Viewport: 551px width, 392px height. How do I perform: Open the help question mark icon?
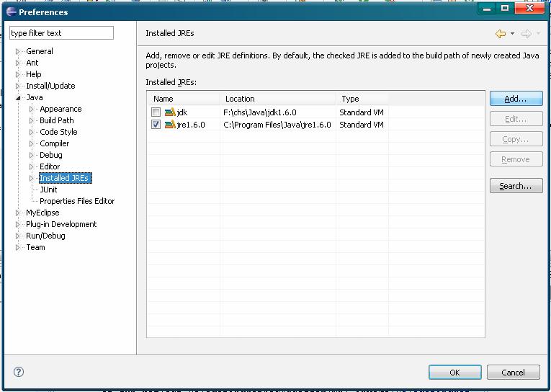tap(19, 372)
